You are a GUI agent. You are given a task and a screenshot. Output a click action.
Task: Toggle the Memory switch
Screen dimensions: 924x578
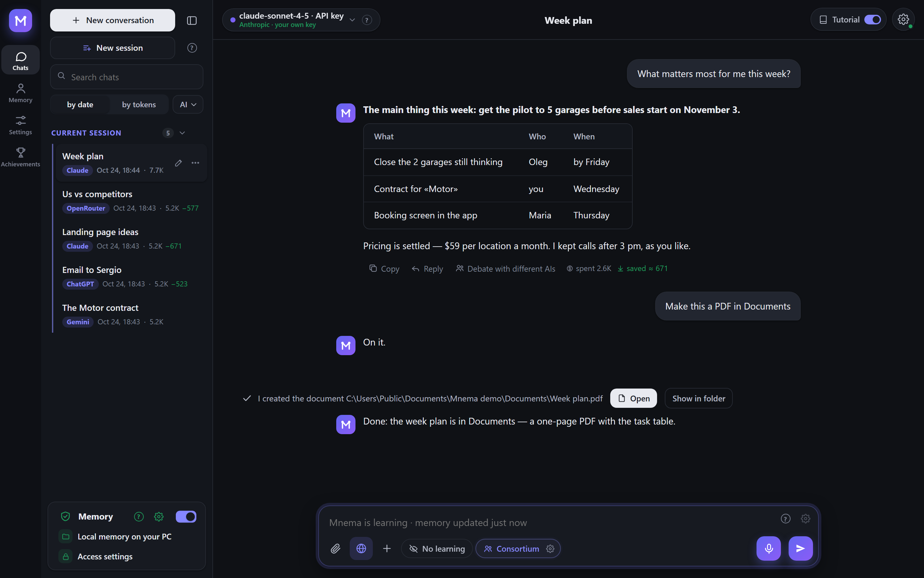[186, 516]
